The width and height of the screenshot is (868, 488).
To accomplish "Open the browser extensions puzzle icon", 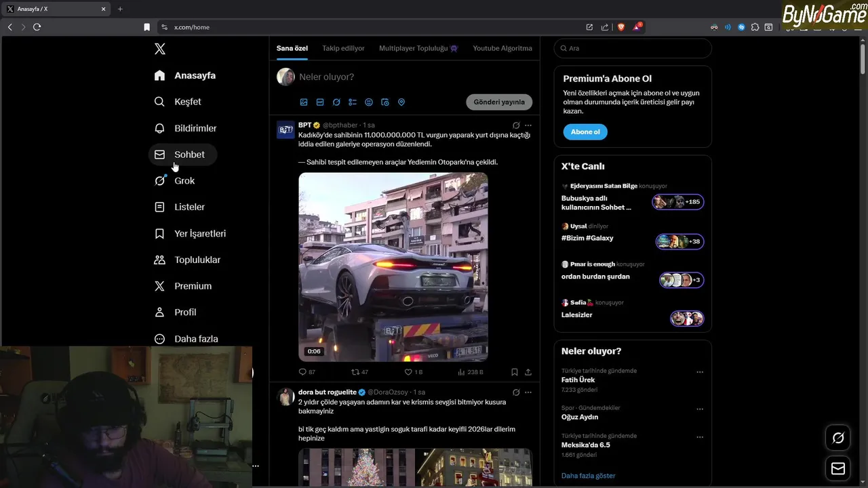I will point(755,27).
